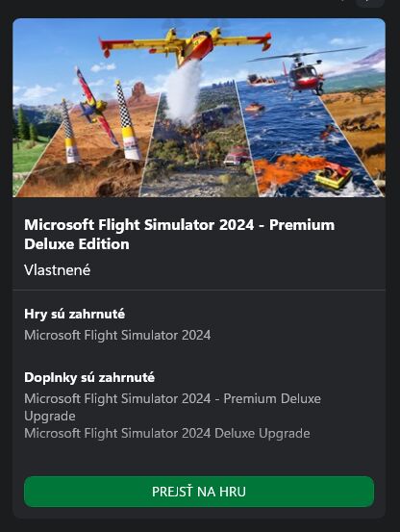Click the red rescue helicopter in artwork
The width and height of the screenshot is (400, 532).
(x=305, y=73)
